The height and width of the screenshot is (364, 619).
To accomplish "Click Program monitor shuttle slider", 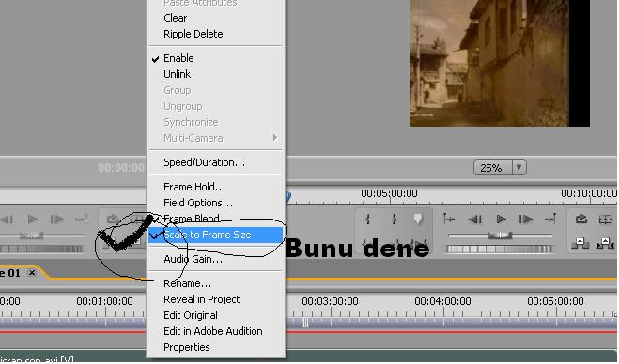I will click(500, 235).
